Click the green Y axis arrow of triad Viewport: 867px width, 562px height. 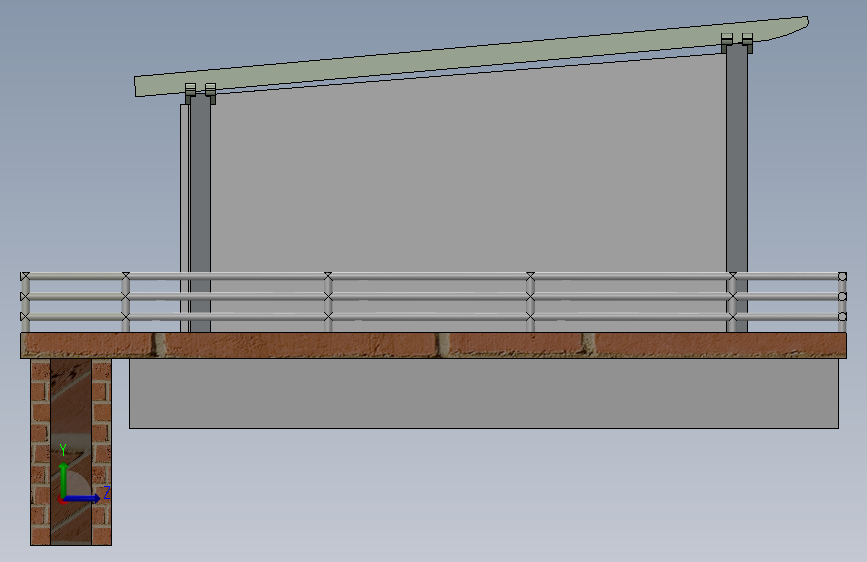[64, 479]
